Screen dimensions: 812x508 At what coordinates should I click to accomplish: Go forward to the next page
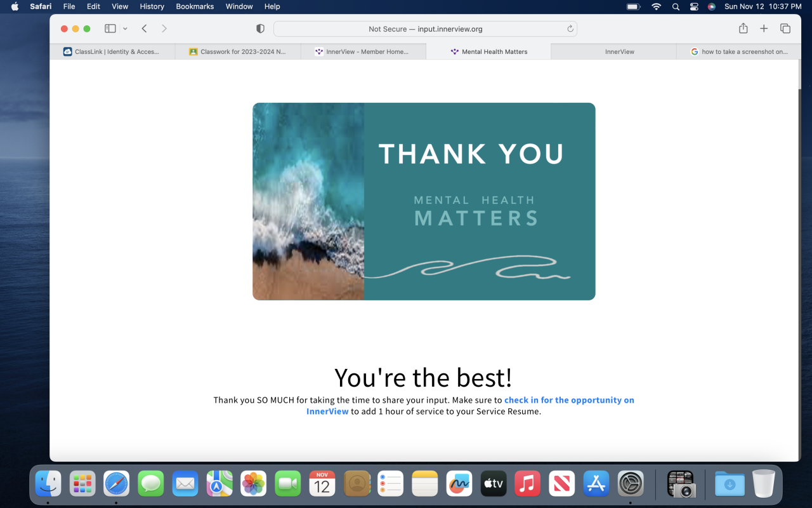coord(164,29)
